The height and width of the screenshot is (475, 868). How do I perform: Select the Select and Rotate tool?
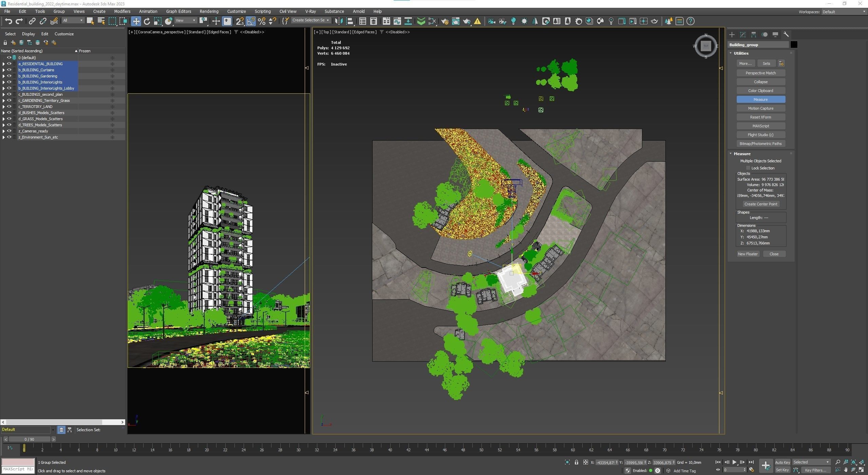click(x=147, y=21)
